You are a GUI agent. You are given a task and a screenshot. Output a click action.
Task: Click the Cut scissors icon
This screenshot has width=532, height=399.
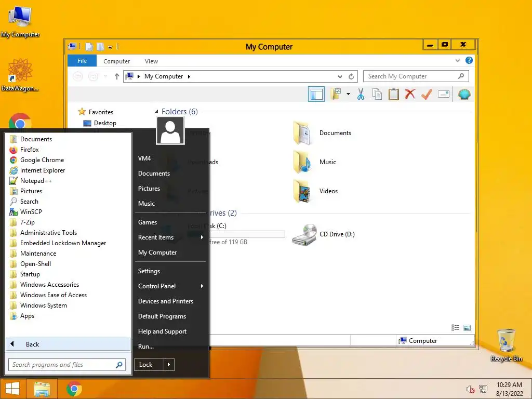361,94
